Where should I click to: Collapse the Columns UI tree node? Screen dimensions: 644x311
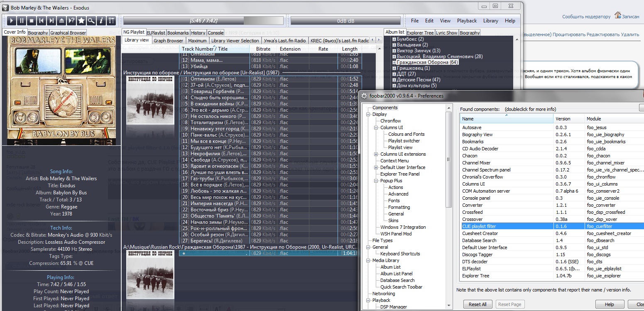click(x=376, y=127)
